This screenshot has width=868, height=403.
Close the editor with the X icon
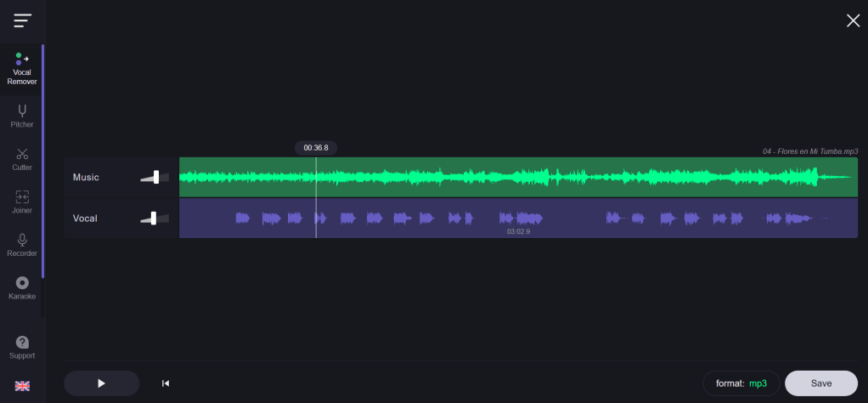(853, 20)
